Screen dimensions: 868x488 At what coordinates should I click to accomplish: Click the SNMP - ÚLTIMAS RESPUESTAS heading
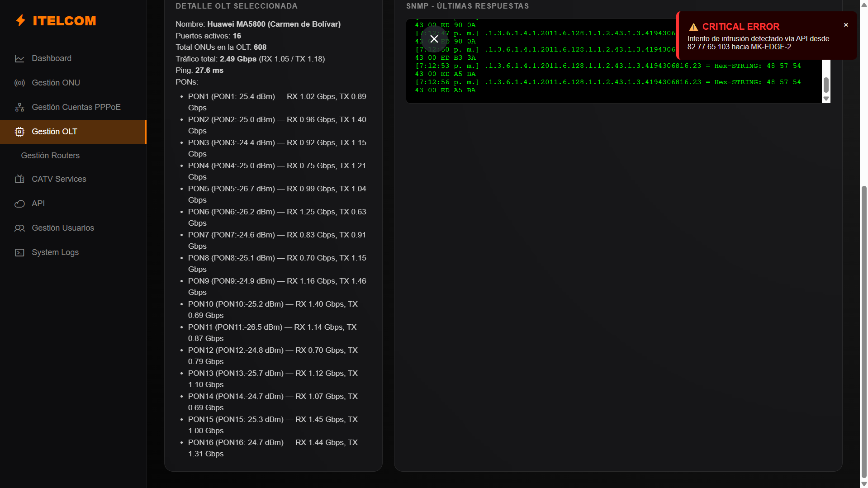(467, 6)
